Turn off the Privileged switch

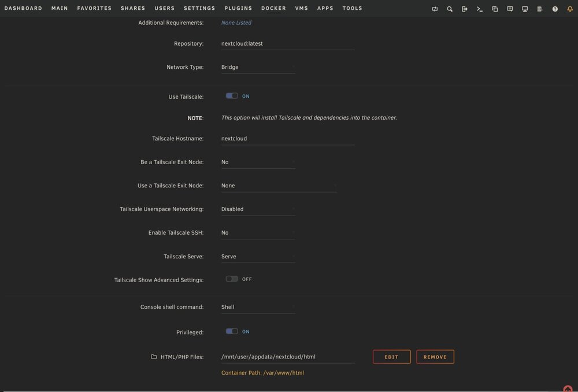232,331
